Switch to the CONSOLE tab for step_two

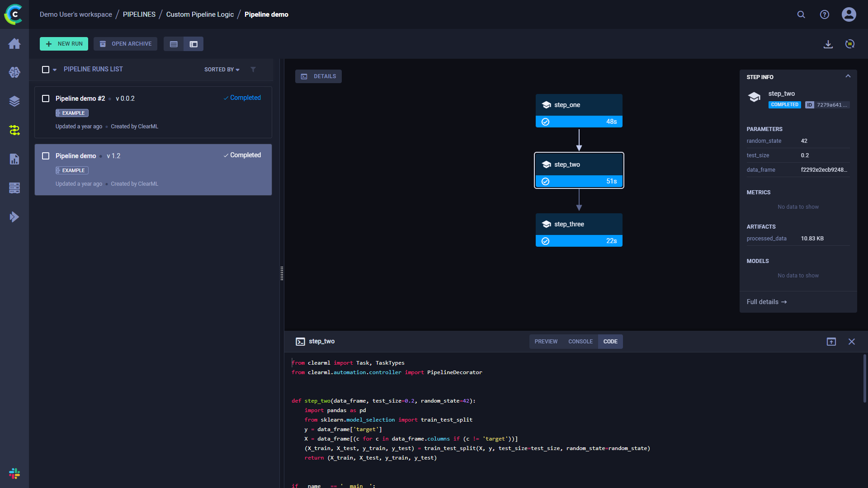pyautogui.click(x=580, y=342)
